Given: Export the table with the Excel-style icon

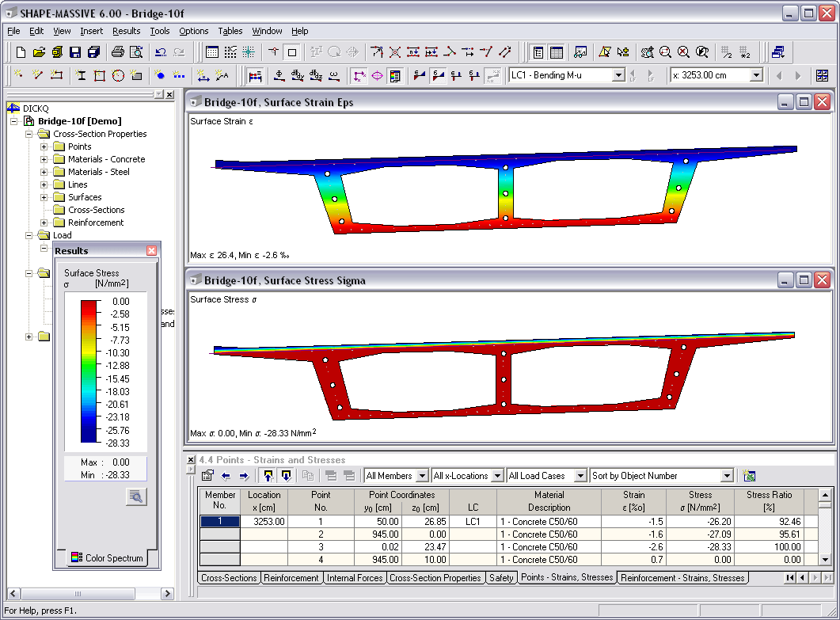Looking at the screenshot, I should (x=749, y=476).
